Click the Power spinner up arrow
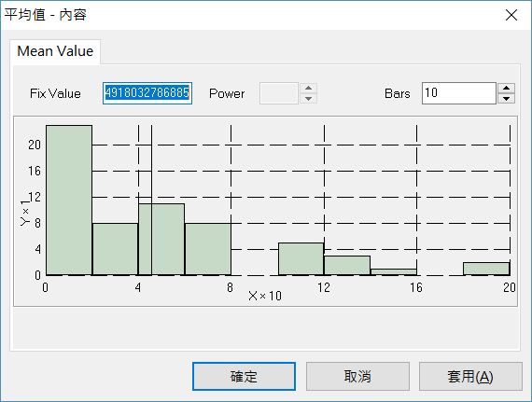Viewport: 532px width, 402px height. [308, 88]
